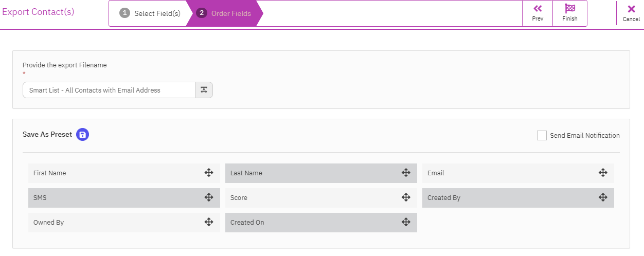This screenshot has height=256, width=644.
Task: Select the Owned By field tile
Action: pyautogui.click(x=124, y=222)
